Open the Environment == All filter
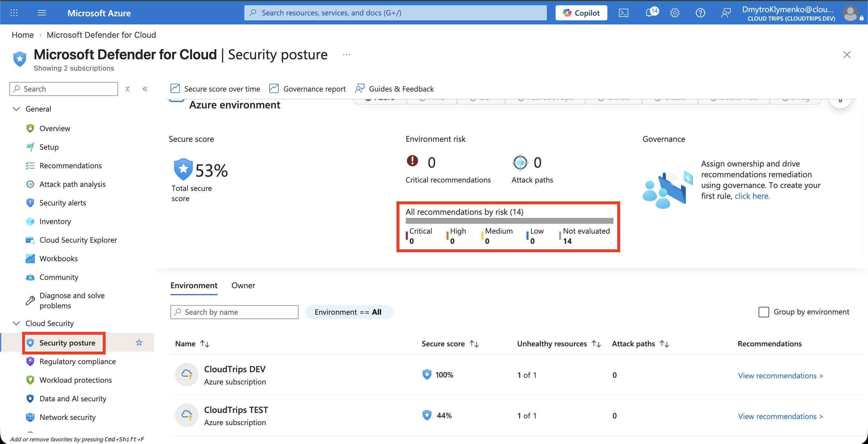Viewport: 868px width, 444px height. pyautogui.click(x=349, y=312)
